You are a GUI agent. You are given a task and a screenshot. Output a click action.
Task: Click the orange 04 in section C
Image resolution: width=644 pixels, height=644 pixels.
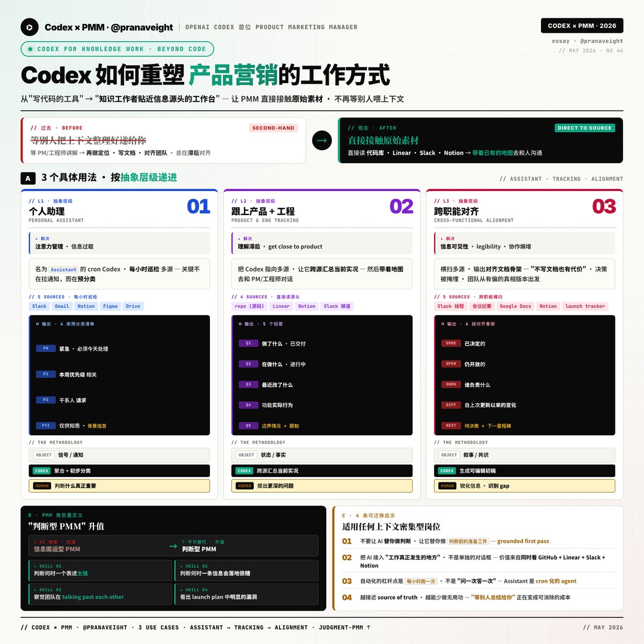click(347, 597)
